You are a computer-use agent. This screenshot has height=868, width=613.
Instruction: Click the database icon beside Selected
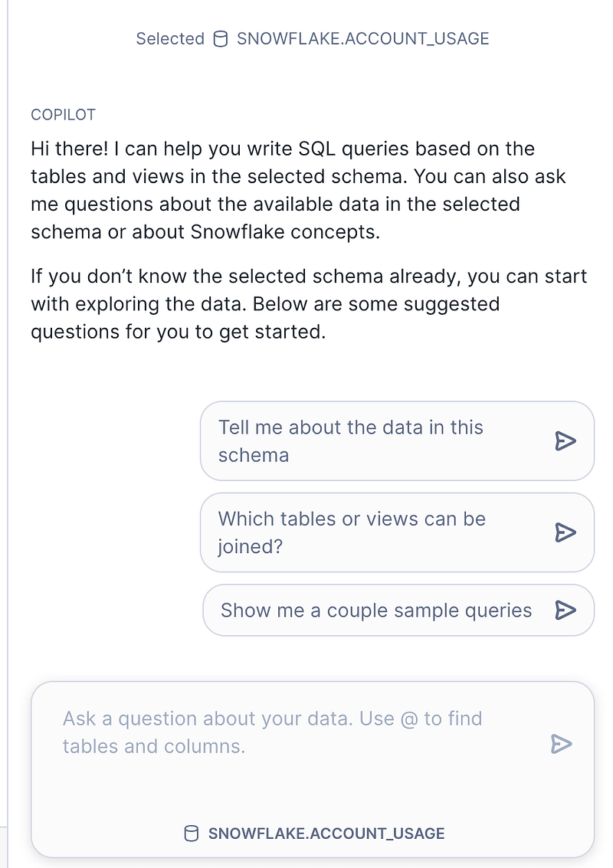point(221,39)
